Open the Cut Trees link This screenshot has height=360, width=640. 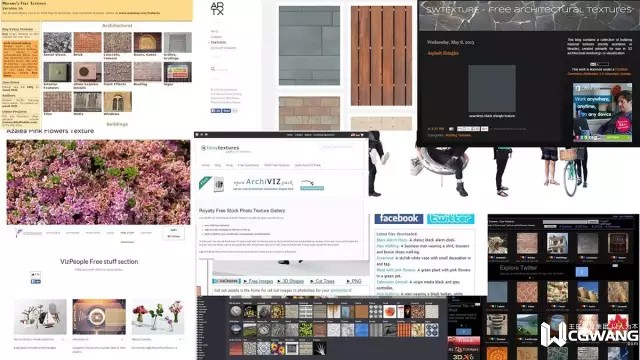pyautogui.click(x=322, y=281)
